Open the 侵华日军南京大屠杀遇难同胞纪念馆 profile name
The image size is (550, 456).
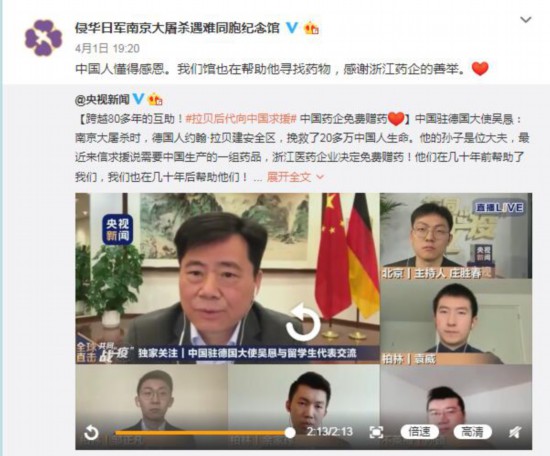[x=177, y=27]
